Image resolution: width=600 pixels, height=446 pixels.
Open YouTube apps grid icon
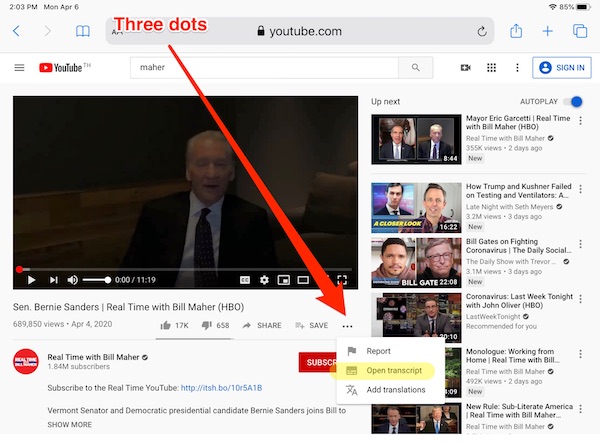(x=491, y=68)
